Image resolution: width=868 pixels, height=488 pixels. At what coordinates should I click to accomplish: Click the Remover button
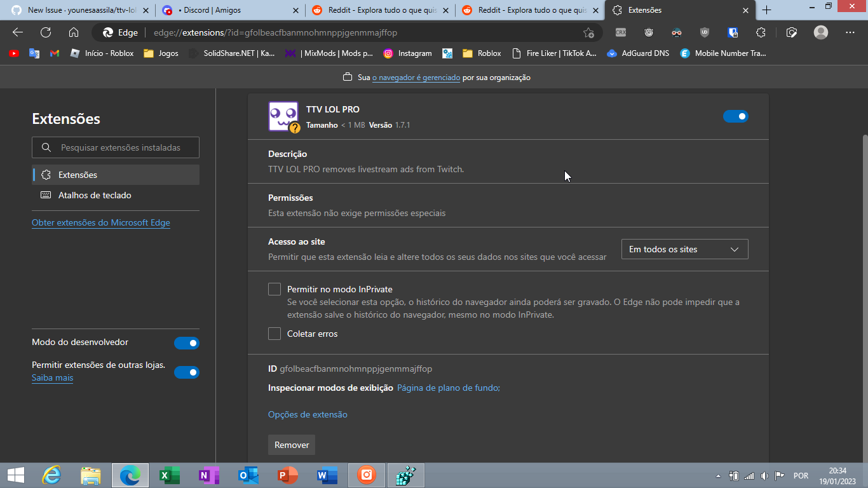291,445
